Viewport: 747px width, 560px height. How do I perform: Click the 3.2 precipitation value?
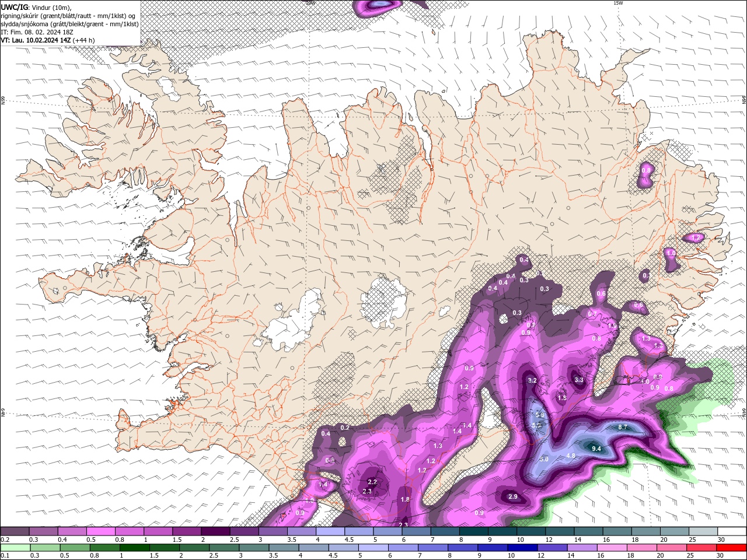click(532, 380)
